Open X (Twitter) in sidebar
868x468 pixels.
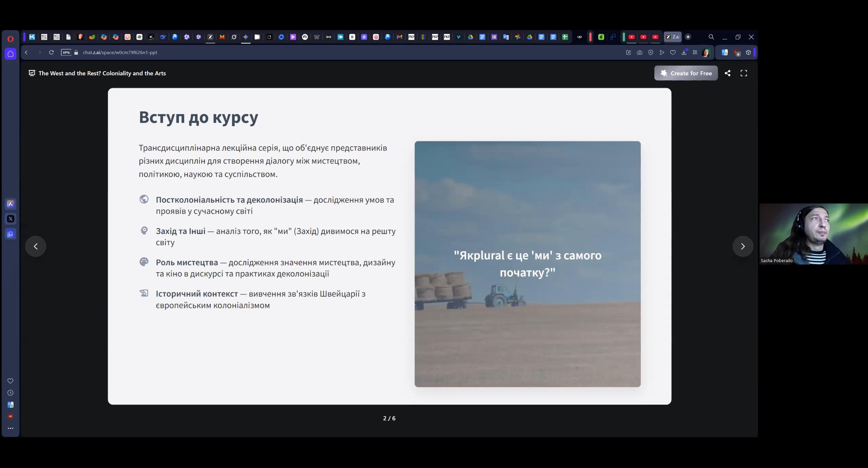click(x=11, y=219)
